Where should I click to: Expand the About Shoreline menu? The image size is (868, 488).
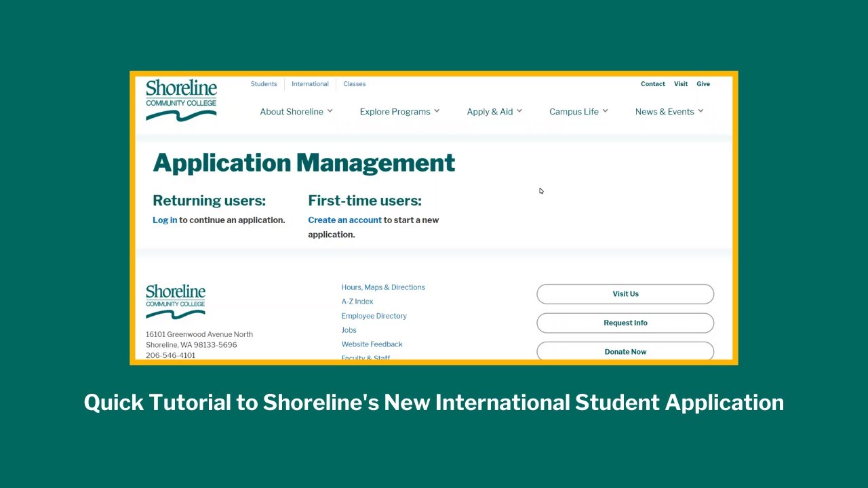(x=296, y=112)
